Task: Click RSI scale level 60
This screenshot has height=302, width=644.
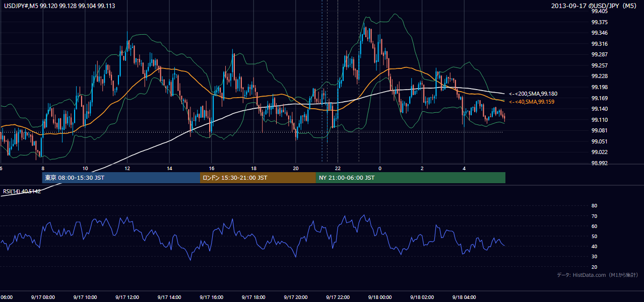Action: click(x=594, y=226)
